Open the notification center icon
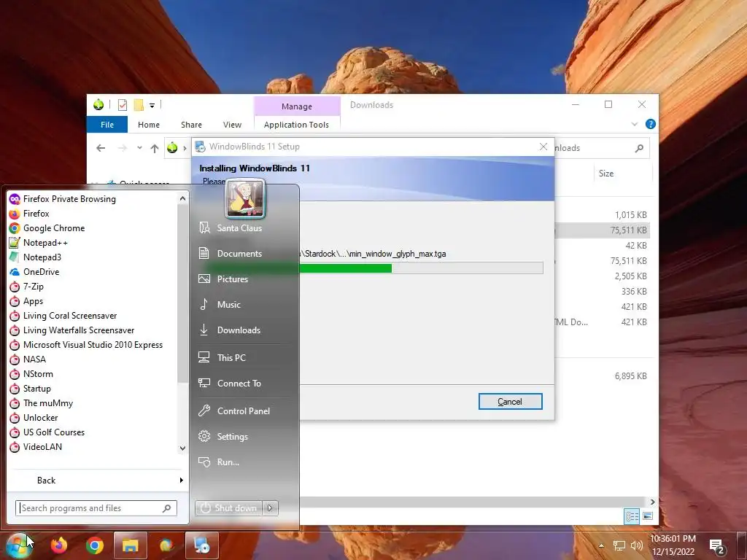 click(x=718, y=546)
